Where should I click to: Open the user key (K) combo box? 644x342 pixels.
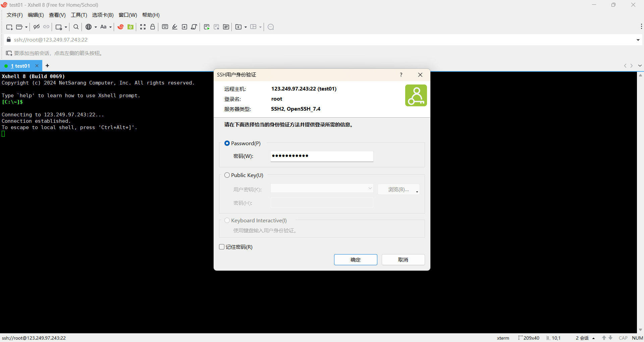coord(322,188)
